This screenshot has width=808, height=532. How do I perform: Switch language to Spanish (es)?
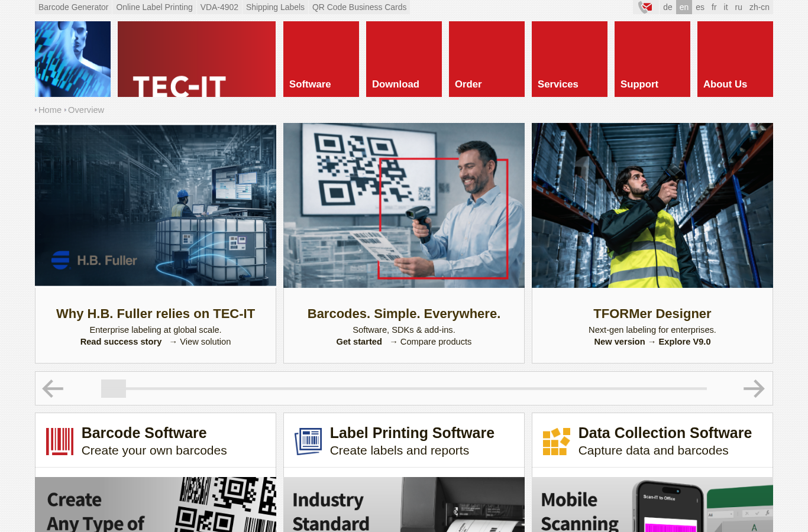click(x=700, y=7)
